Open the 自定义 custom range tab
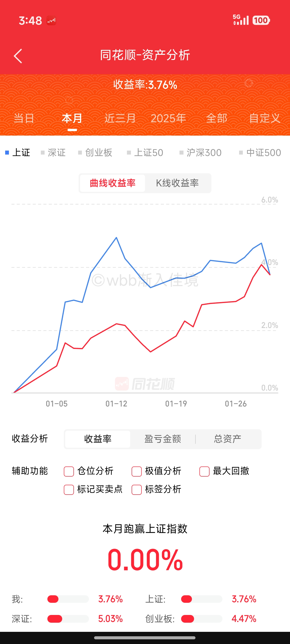 [x=264, y=118]
